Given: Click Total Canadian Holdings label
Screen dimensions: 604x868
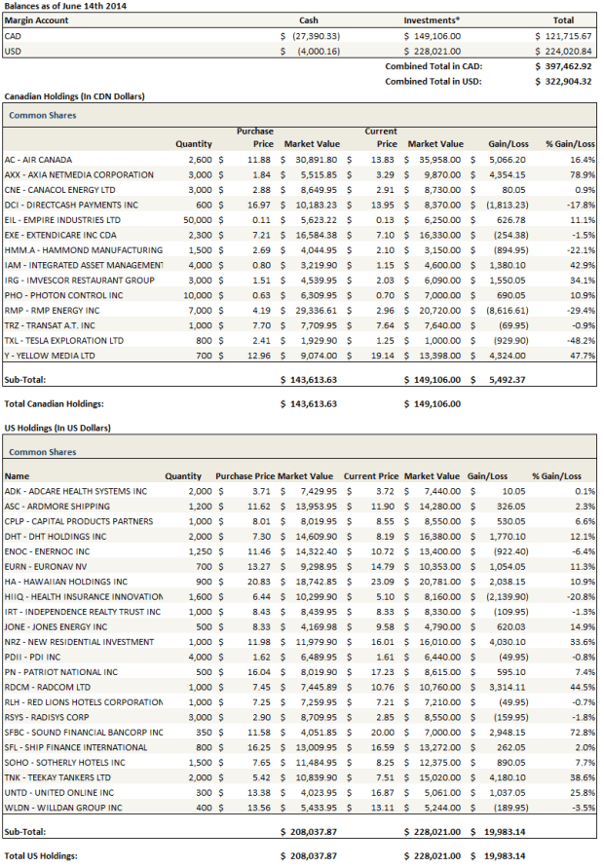Looking at the screenshot, I should (56, 402).
